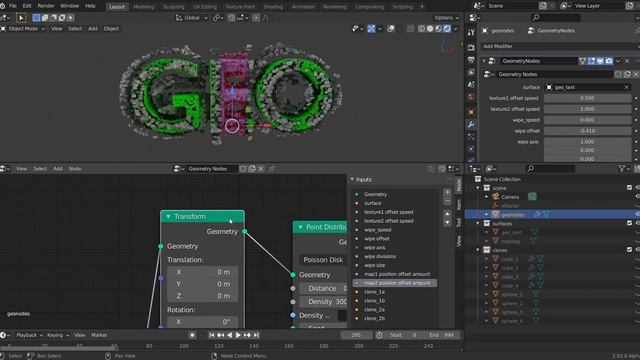Open the Tool properties tab icon
Image resolution: width=640 pixels, height=360 pixels.
tap(471, 33)
